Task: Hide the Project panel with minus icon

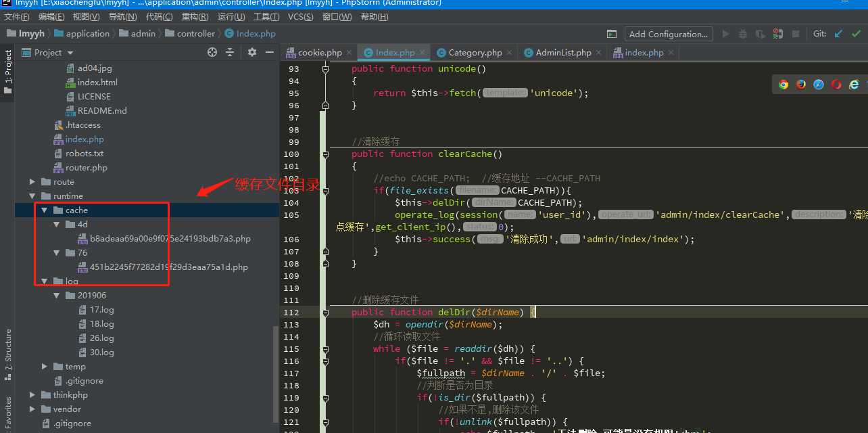Action: (x=270, y=52)
